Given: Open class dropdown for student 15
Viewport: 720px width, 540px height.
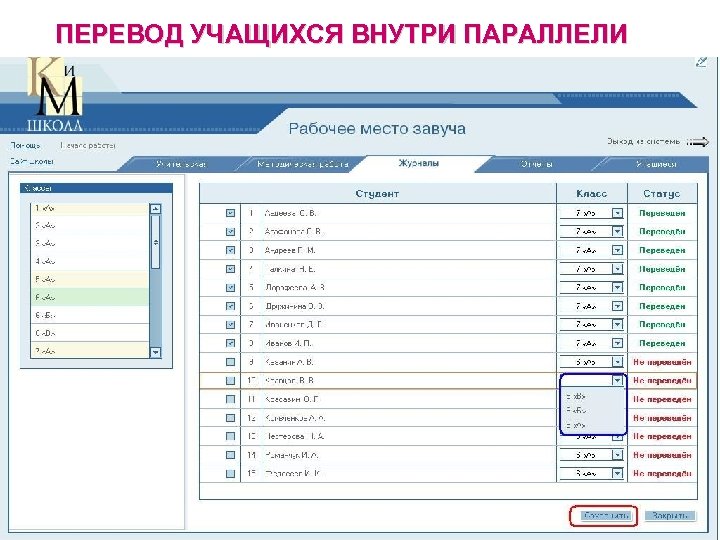Looking at the screenshot, I should pyautogui.click(x=618, y=473).
